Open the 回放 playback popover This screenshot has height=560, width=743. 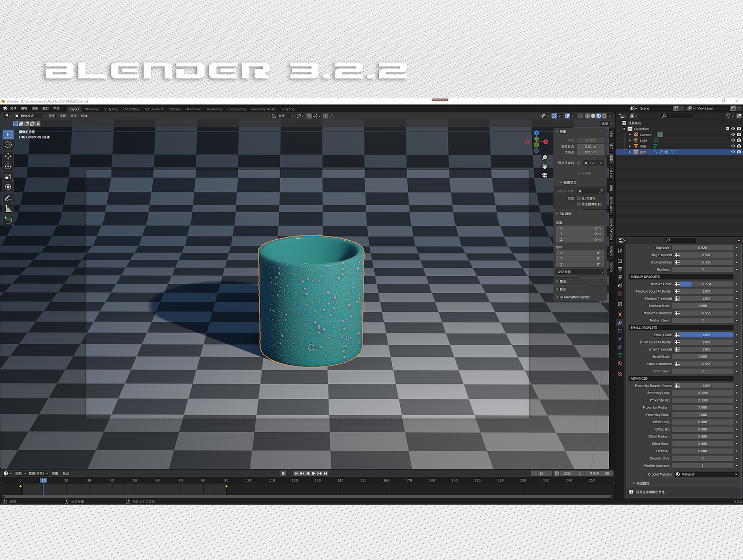pyautogui.click(x=20, y=474)
